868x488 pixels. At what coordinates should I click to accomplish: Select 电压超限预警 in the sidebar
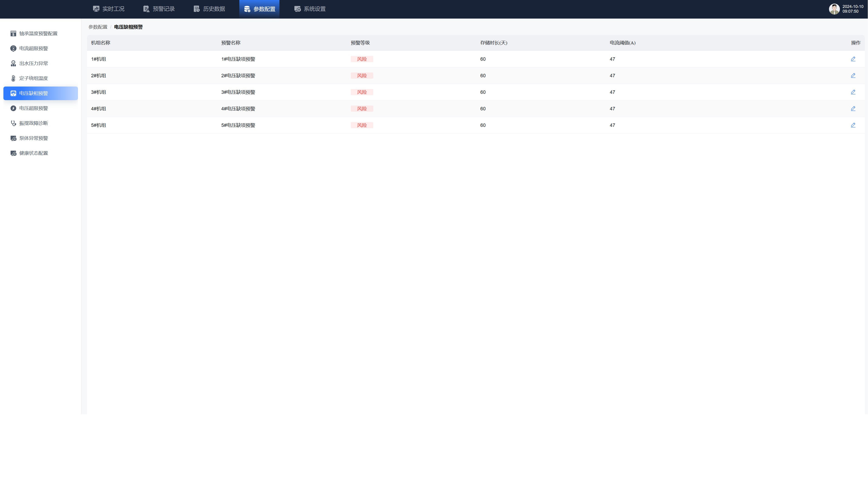point(33,108)
